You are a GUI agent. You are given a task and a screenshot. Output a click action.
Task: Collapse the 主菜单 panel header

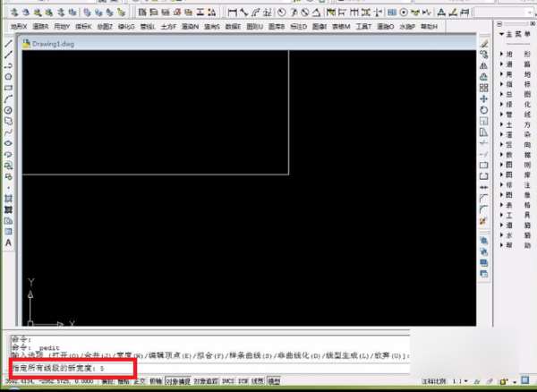[515, 34]
